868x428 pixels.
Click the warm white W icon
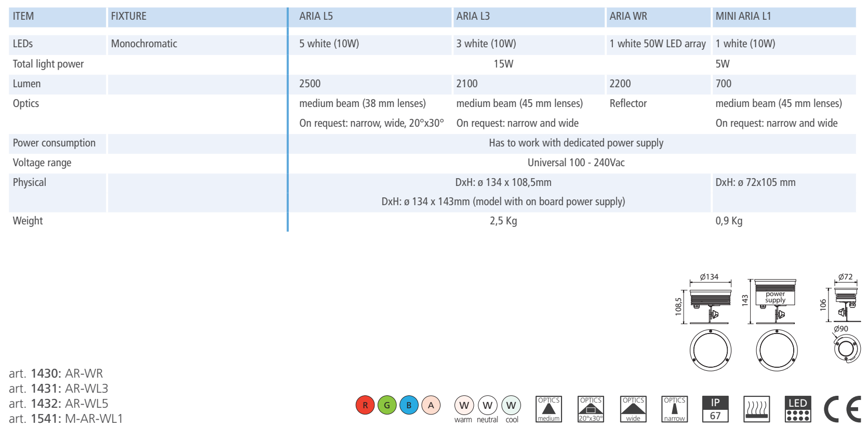(x=464, y=405)
